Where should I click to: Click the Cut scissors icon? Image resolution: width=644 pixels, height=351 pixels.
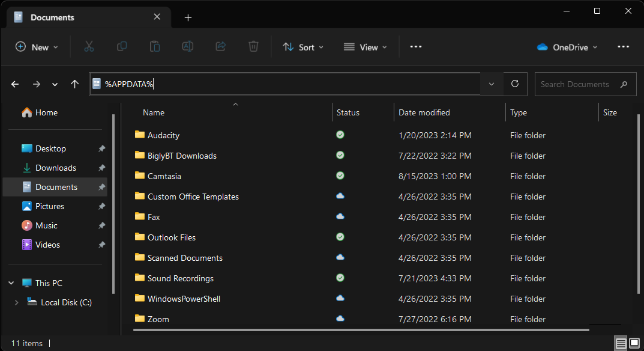click(x=89, y=47)
